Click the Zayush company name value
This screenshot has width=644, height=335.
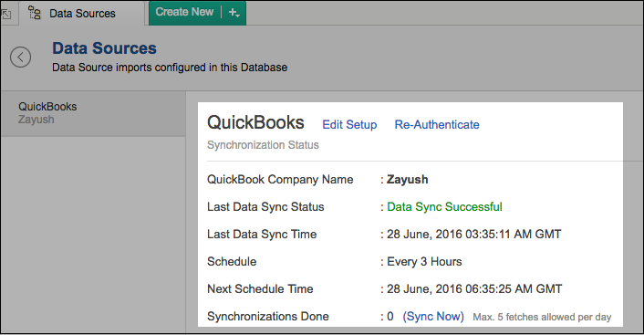click(408, 180)
